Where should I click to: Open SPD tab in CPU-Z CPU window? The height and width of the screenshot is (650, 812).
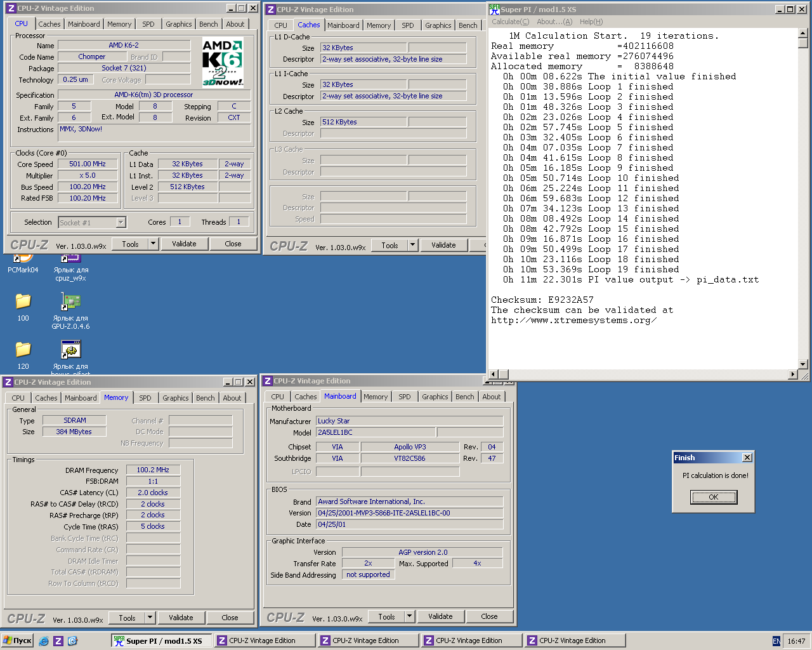tap(148, 24)
